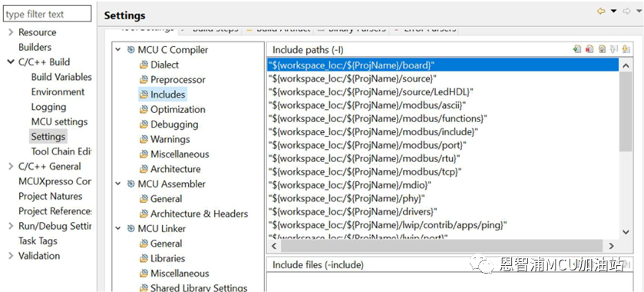Viewport: 644px width, 292px height.
Task: Click the MCU C Compiler tool icon
Action: tap(130, 50)
